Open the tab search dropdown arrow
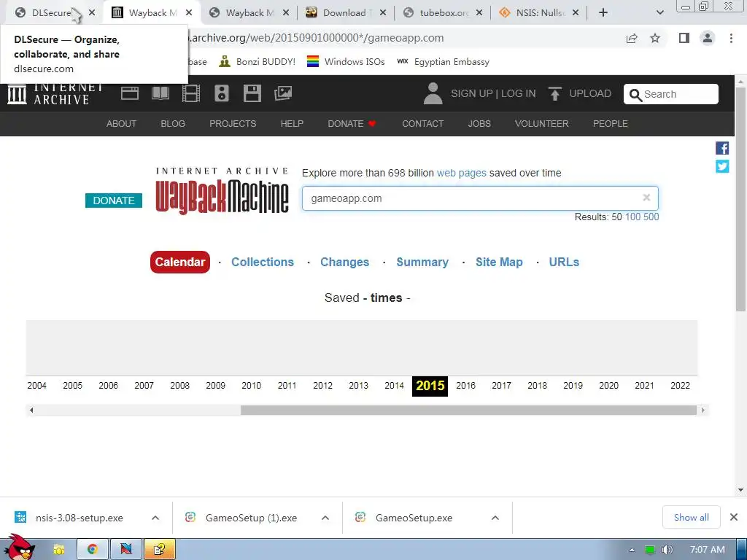The width and height of the screenshot is (747, 560). (x=659, y=13)
